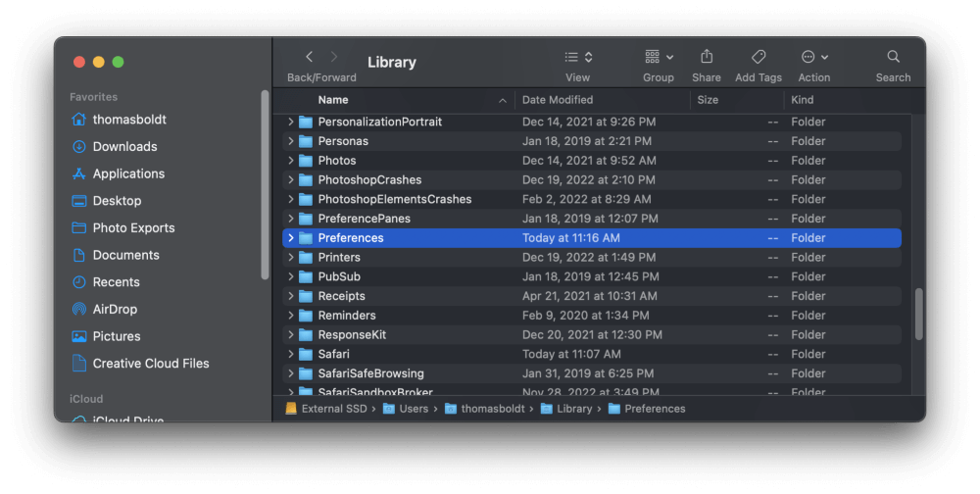The height and width of the screenshot is (494, 980).
Task: Select the Printers folder icon
Action: tap(306, 258)
